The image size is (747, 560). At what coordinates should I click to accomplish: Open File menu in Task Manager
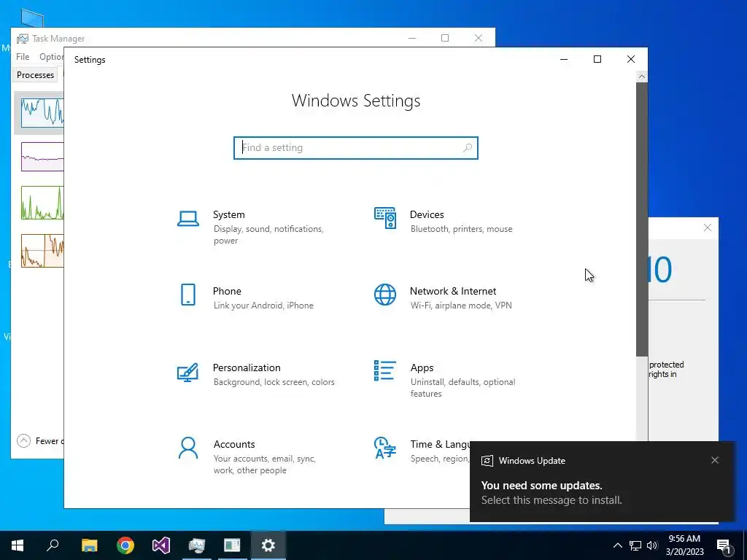coord(23,57)
